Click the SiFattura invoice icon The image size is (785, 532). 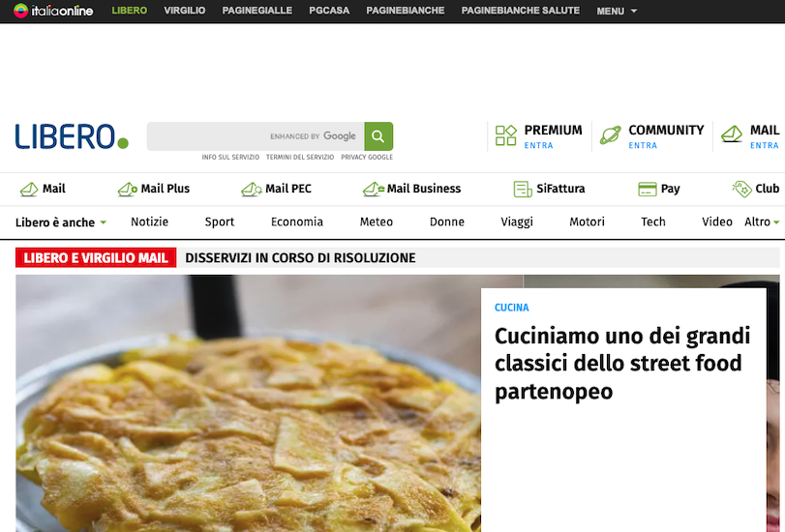pos(523,189)
